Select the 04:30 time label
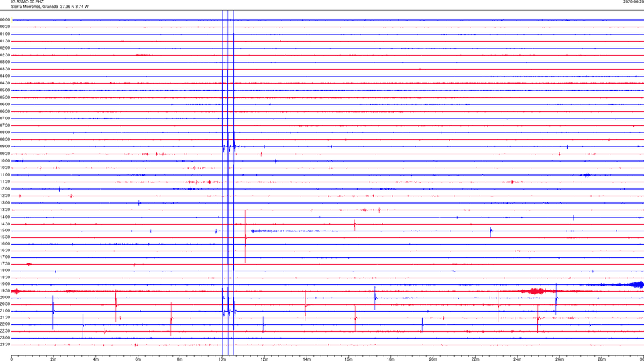 tap(5, 83)
